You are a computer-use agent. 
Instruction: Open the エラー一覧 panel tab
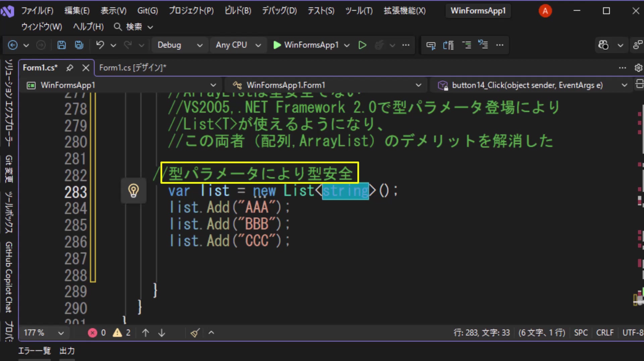(x=35, y=351)
